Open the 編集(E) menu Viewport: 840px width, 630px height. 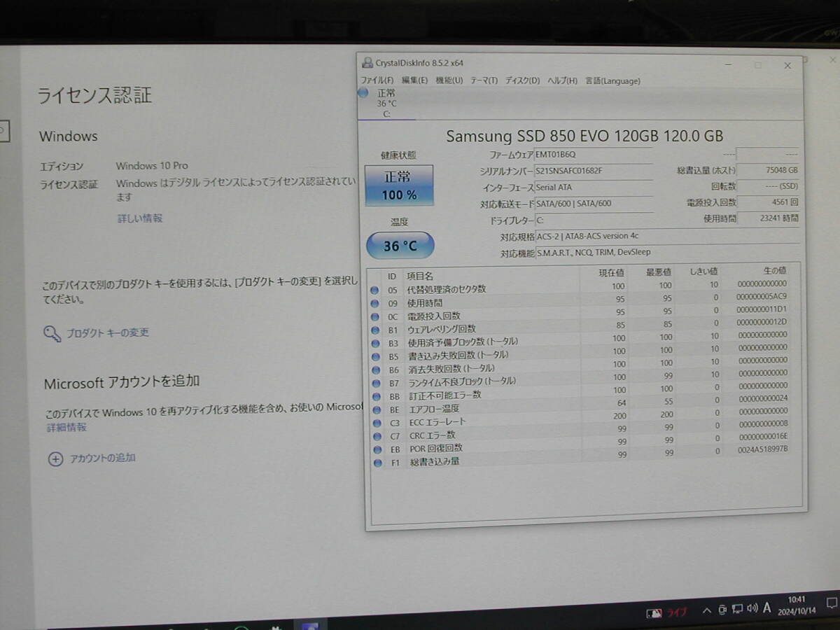click(x=414, y=80)
